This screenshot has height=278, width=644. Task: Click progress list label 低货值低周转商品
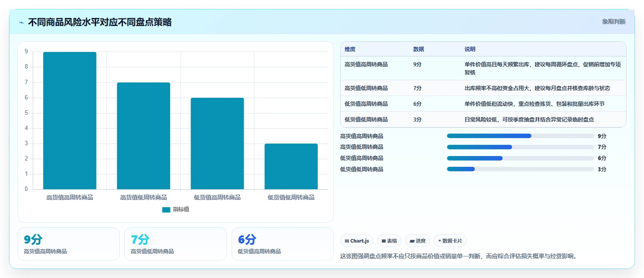click(362, 169)
